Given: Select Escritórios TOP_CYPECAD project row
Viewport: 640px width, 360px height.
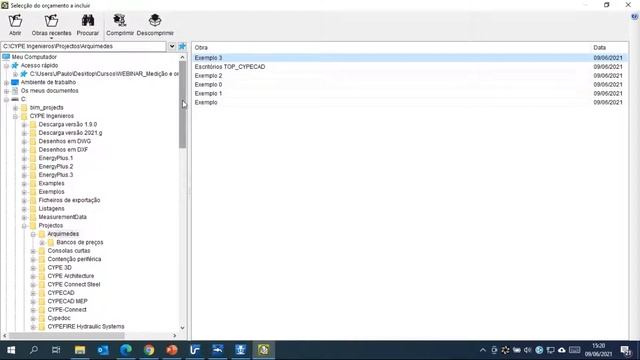Looking at the screenshot, I should 410,67.
